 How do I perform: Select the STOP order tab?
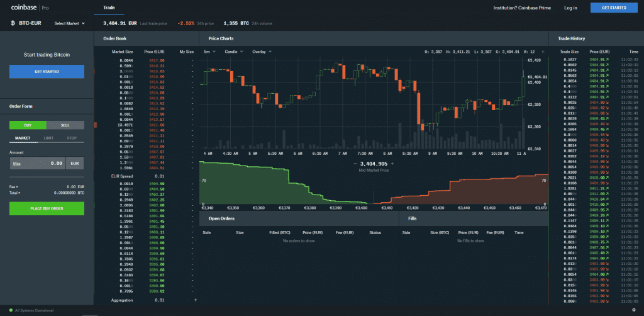[72, 138]
